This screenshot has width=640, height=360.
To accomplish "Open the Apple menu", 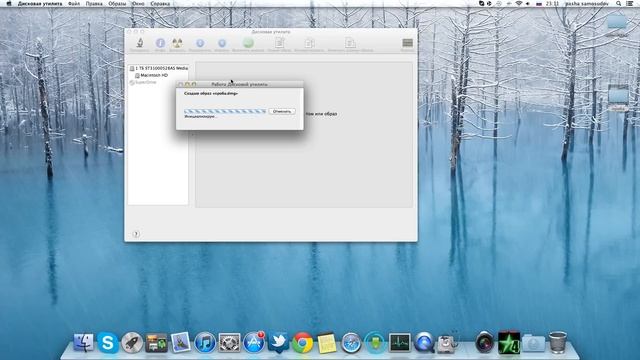I will [x=9, y=4].
